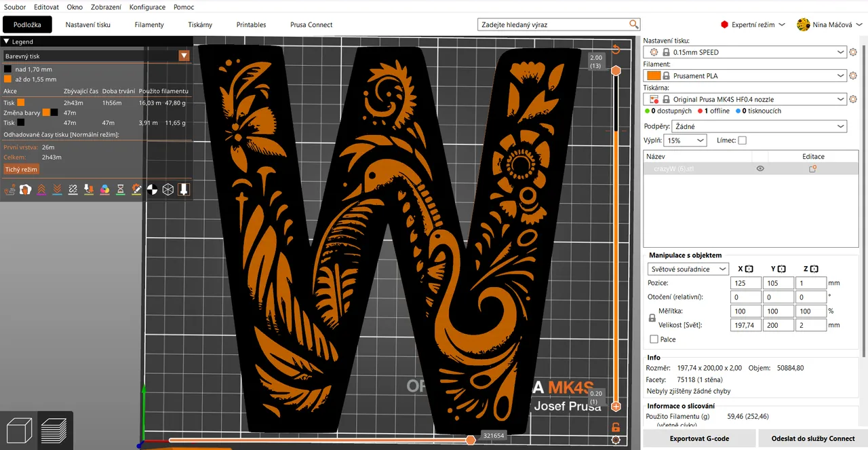The width and height of the screenshot is (868, 450).
Task: Toggle center of gravity icon
Action: pyautogui.click(x=152, y=189)
